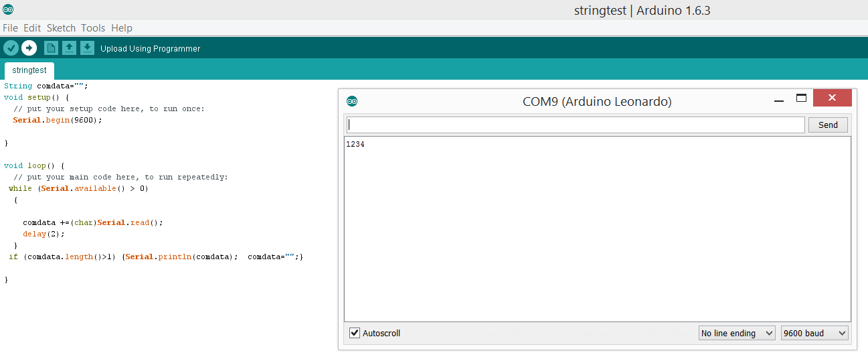Screen dimensions: 868x357
Task: Maximize the COM9 serial monitor window
Action: (x=801, y=98)
